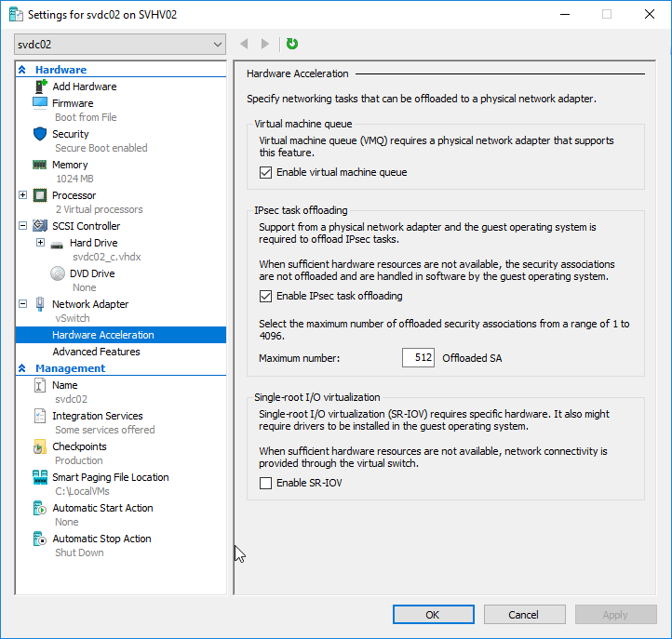Collapse the Network Adapter tree node
The image size is (672, 639).
pyautogui.click(x=23, y=303)
